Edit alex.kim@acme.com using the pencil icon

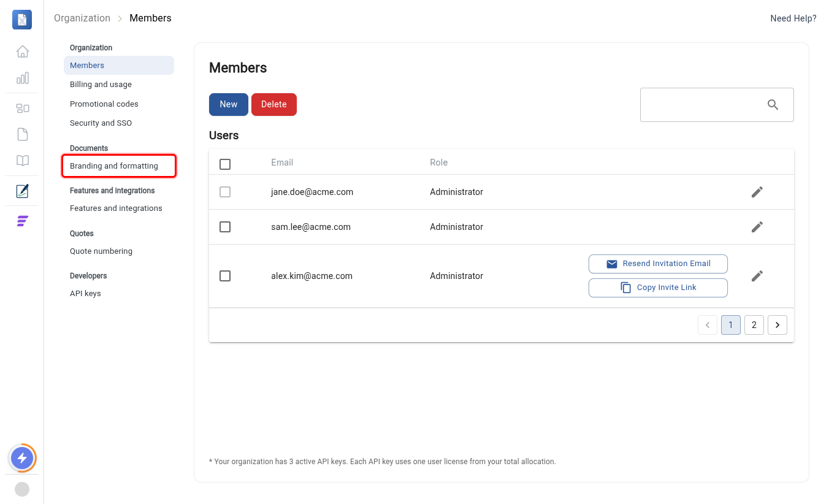click(x=757, y=276)
